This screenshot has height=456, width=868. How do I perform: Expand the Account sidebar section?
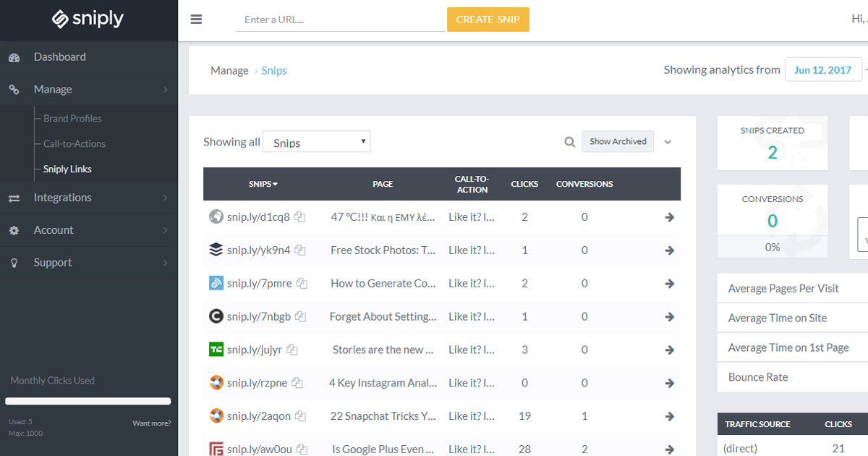[166, 230]
